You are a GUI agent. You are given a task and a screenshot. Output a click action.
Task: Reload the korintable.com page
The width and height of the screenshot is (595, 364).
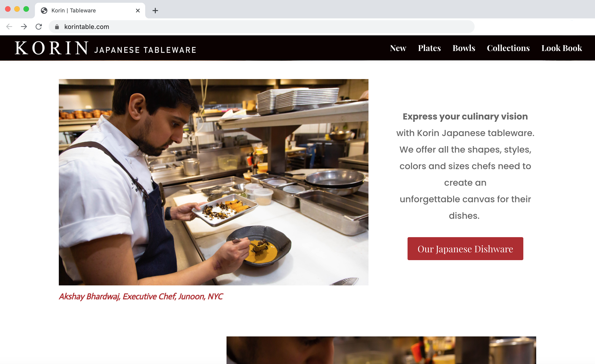pos(39,27)
